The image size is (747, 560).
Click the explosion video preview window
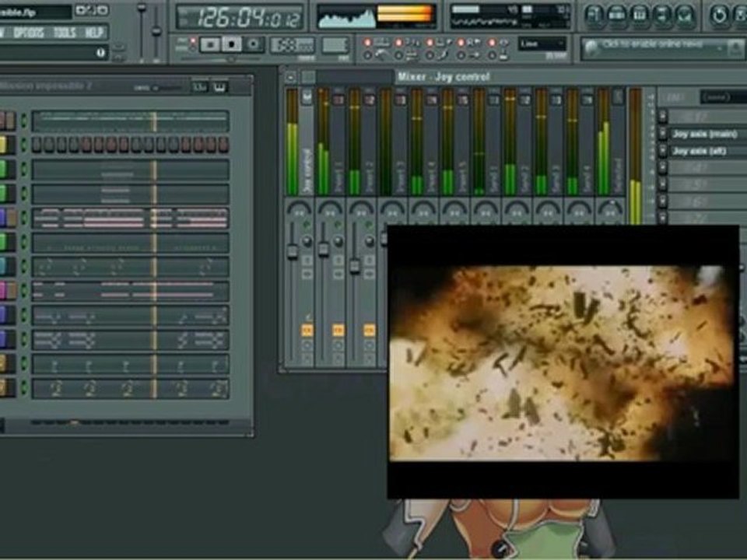tap(563, 362)
